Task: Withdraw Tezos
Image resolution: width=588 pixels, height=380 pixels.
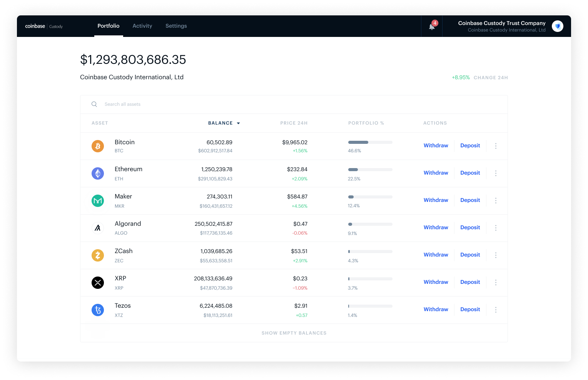Action: point(436,309)
